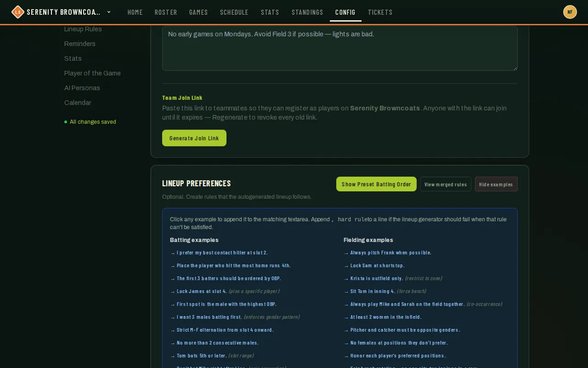The width and height of the screenshot is (588, 368).
Task: Append 'most home runs 4th' example
Action: (x=230, y=265)
